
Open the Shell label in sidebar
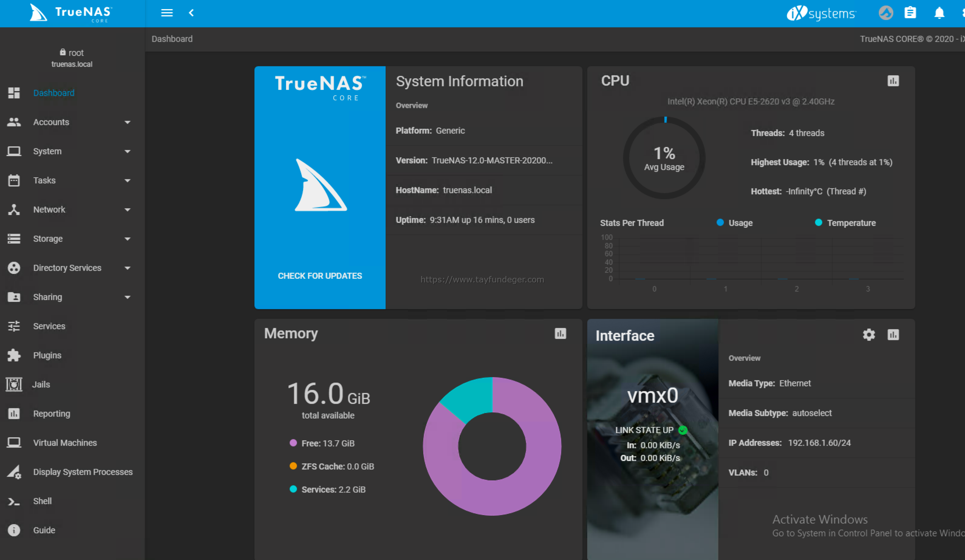click(42, 501)
